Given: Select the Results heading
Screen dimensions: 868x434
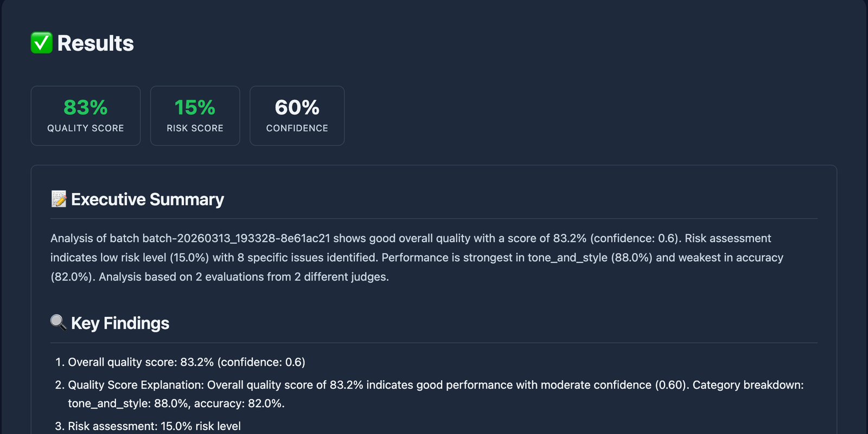Looking at the screenshot, I should [95, 43].
